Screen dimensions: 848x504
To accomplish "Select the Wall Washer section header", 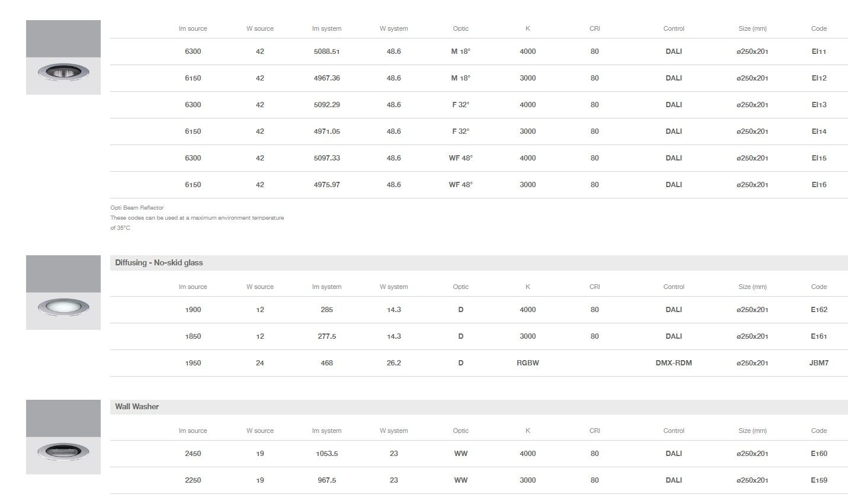I will pos(137,407).
